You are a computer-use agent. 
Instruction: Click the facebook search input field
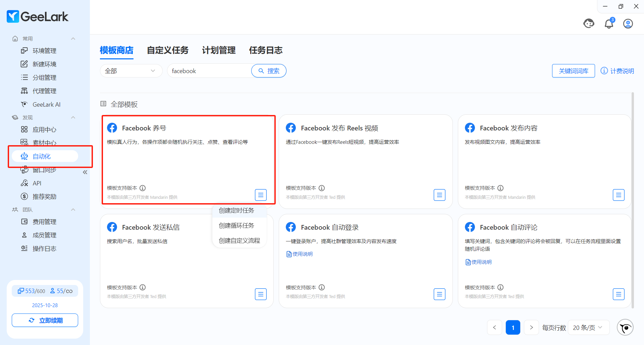click(210, 71)
